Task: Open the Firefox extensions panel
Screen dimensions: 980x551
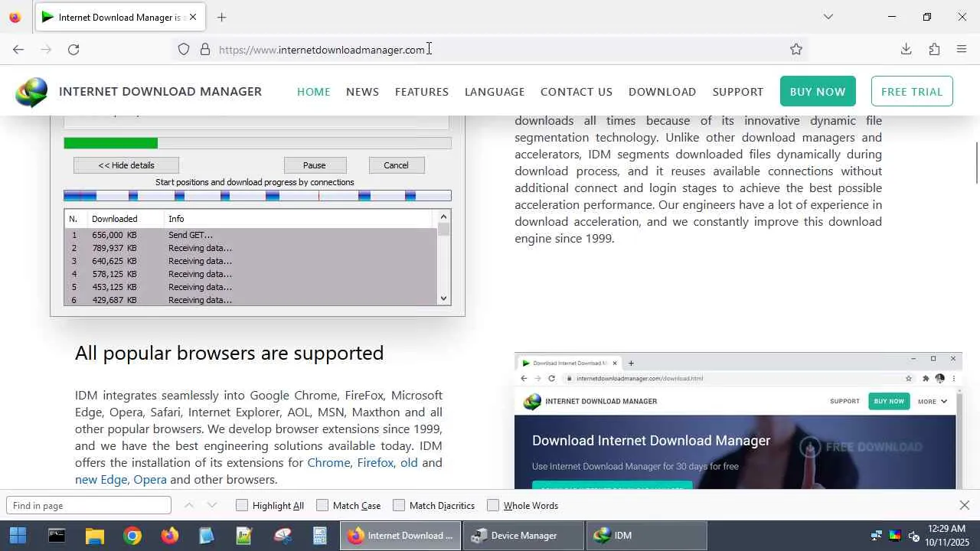Action: (934, 49)
